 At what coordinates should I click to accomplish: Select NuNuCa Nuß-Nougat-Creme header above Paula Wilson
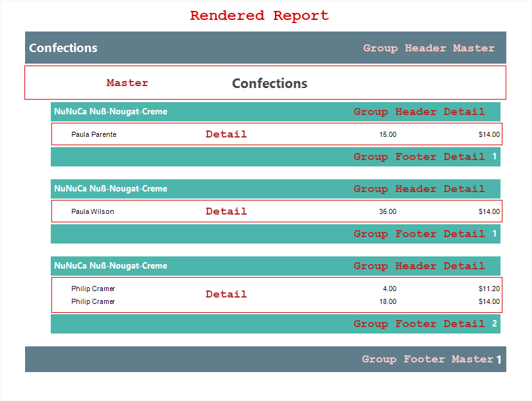(111, 189)
